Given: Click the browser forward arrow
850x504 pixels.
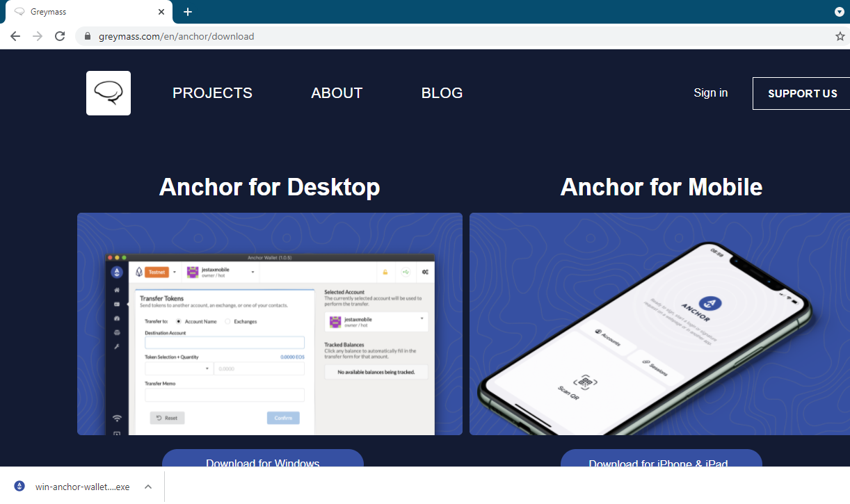Looking at the screenshot, I should click(38, 36).
